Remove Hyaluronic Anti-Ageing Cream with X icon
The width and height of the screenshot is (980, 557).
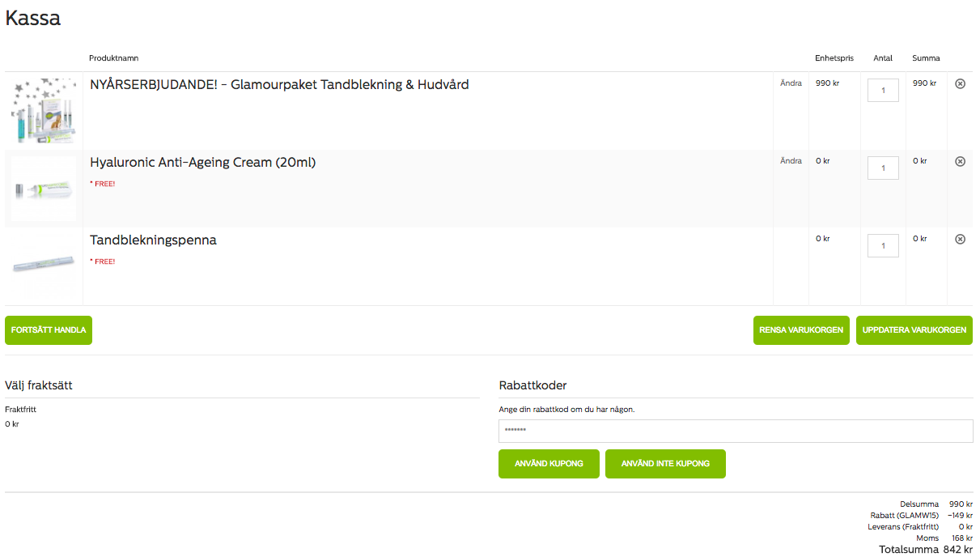(x=960, y=161)
